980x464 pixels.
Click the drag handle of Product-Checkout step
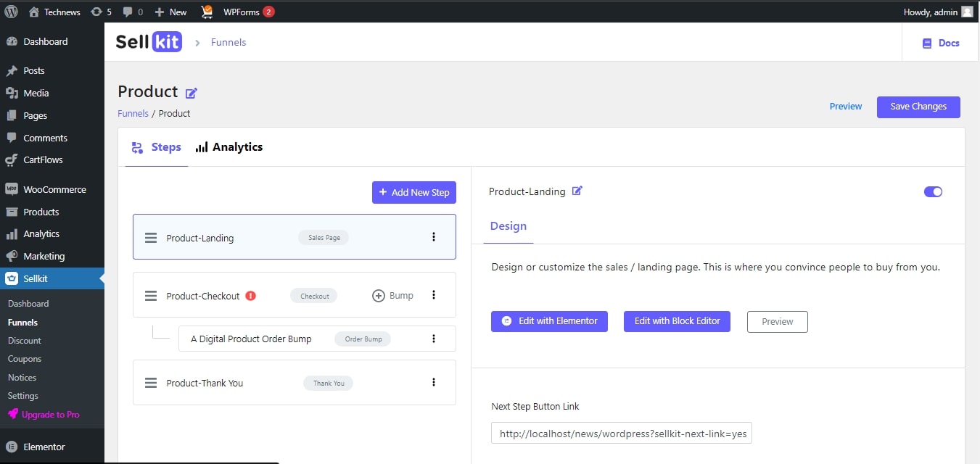coord(151,296)
